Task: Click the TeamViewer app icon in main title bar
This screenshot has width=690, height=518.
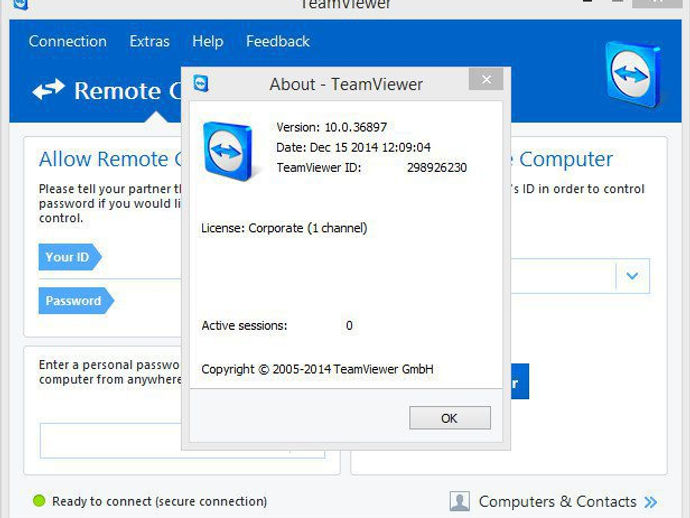Action: click(21, 4)
